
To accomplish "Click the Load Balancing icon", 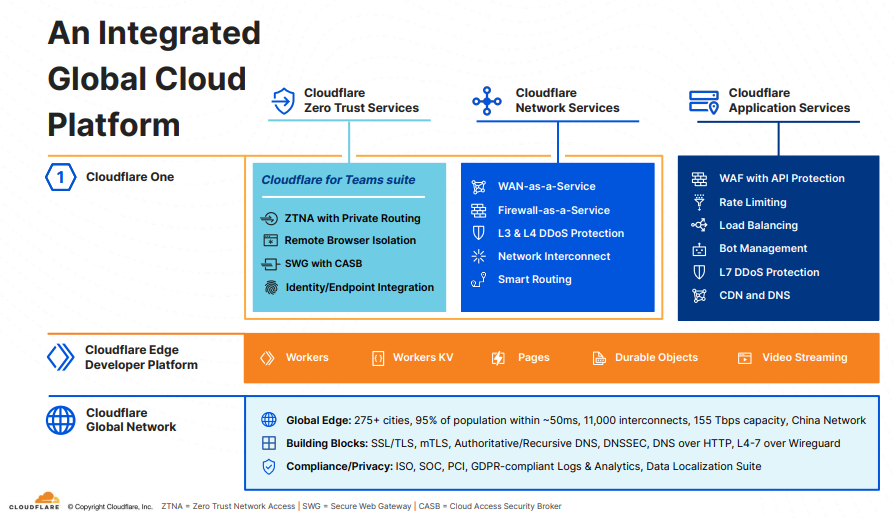I will point(699,225).
